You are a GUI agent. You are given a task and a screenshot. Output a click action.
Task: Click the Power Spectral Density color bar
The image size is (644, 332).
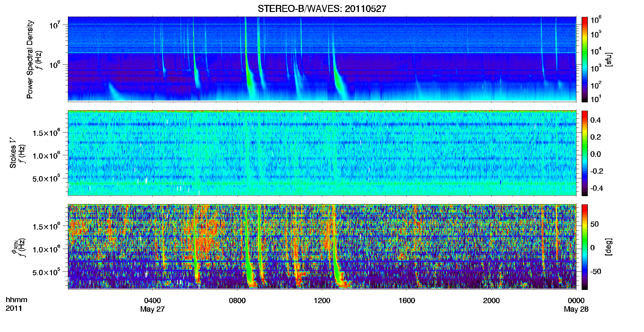click(585, 59)
